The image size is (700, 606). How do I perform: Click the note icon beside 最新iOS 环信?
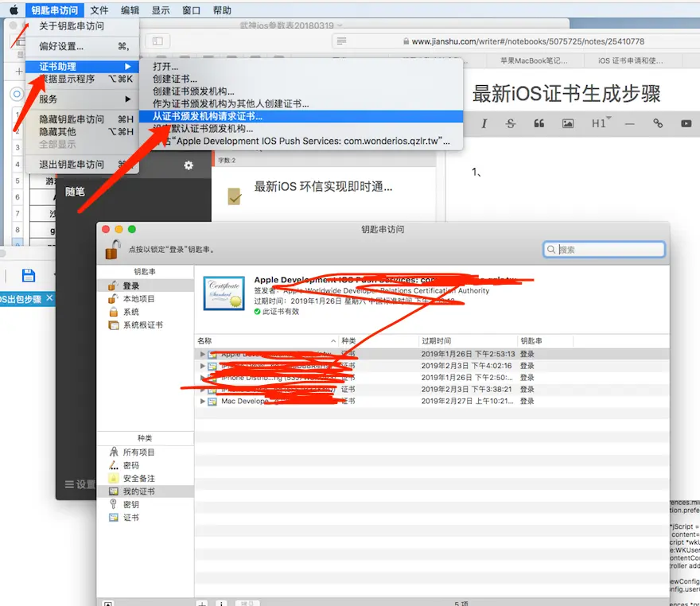pos(235,196)
